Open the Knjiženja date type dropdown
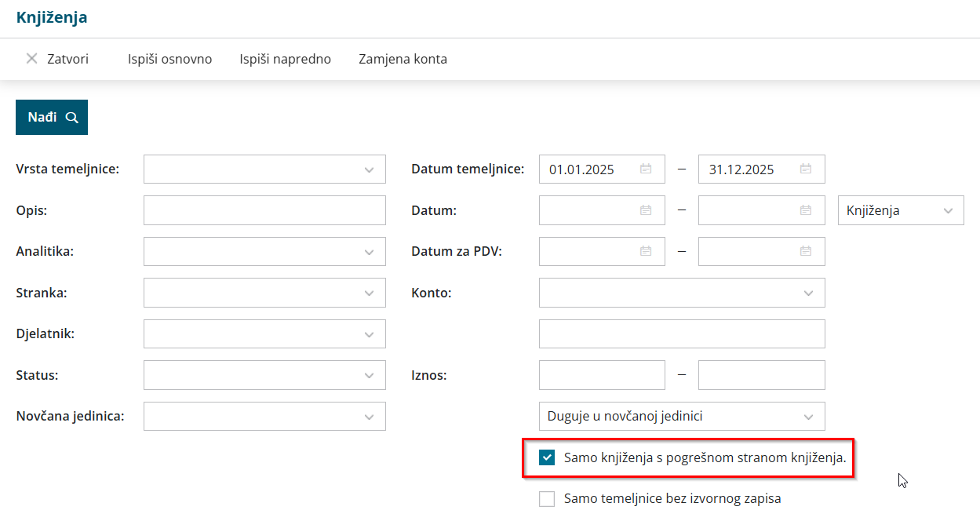Screen dimensions: 980x521 pos(948,210)
